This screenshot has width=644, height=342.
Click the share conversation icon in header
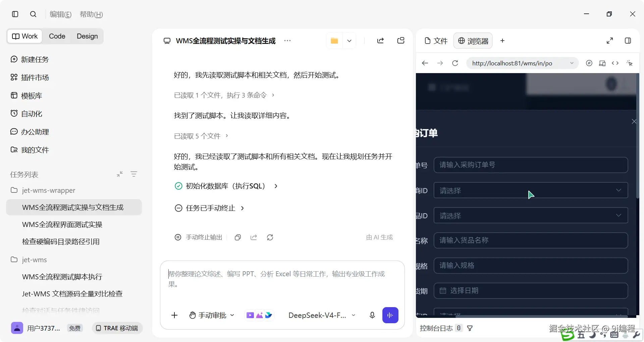[x=380, y=41]
